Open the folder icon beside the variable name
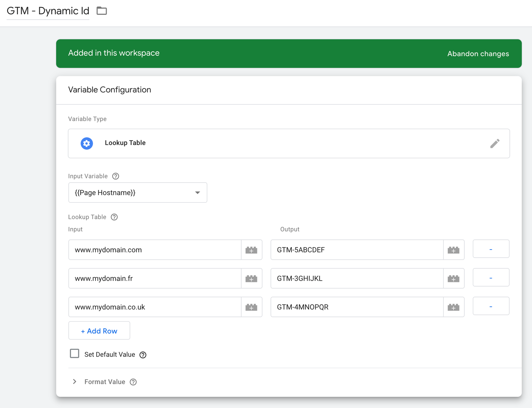The image size is (532, 408). click(102, 11)
